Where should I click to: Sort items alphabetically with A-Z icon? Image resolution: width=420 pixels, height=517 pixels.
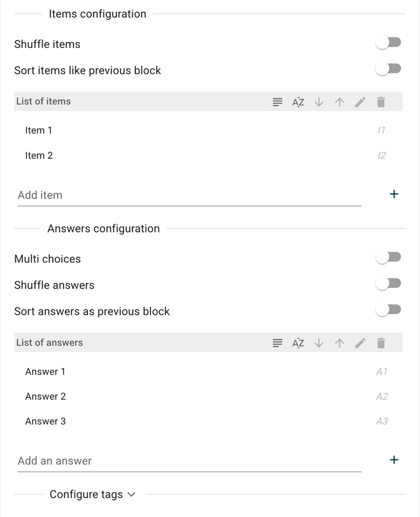298,102
